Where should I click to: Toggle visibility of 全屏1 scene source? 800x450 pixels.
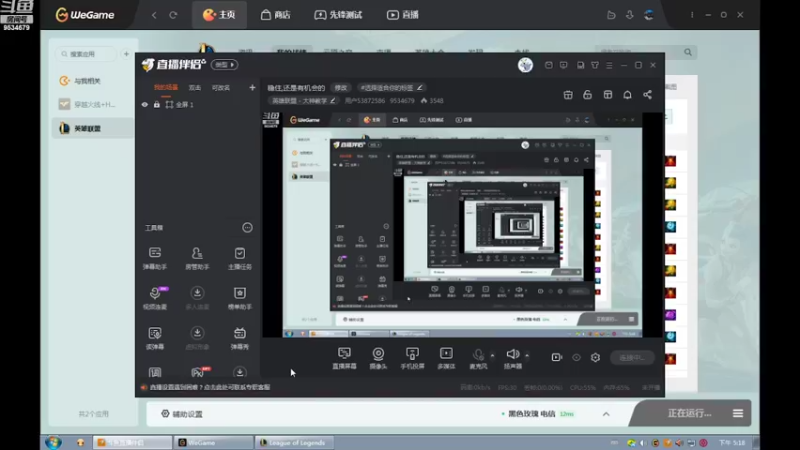[145, 105]
